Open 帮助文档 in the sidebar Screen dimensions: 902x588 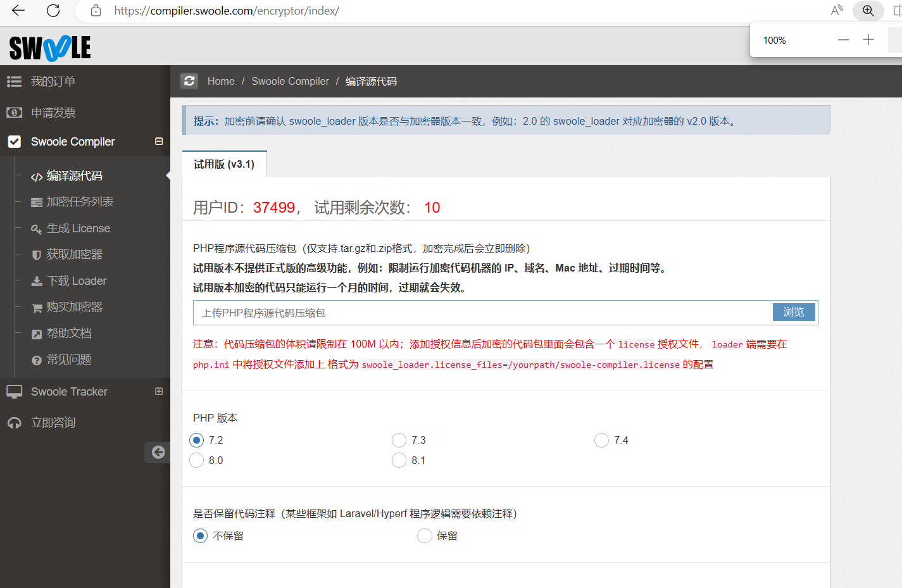pos(69,334)
